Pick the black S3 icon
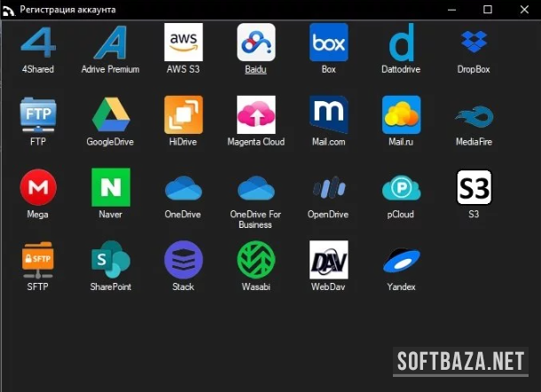Screen dimensions: 541x392 (x=474, y=187)
